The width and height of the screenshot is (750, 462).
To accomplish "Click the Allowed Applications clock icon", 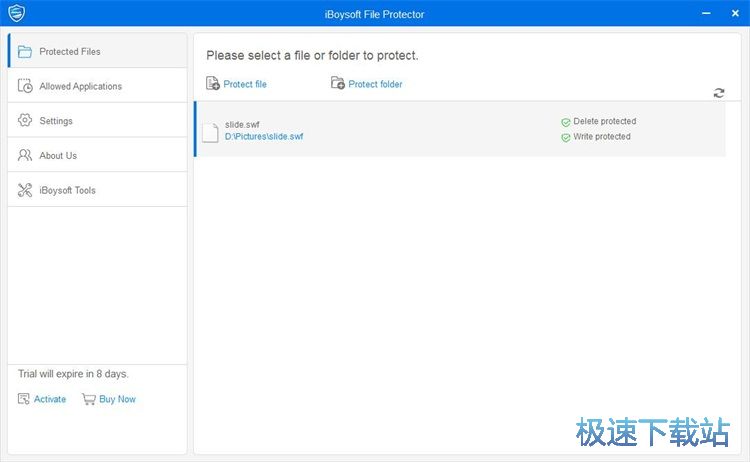I will point(25,86).
